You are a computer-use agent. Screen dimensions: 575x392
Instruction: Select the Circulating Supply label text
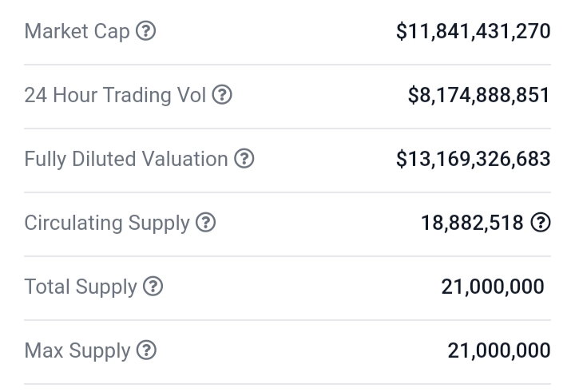click(107, 224)
